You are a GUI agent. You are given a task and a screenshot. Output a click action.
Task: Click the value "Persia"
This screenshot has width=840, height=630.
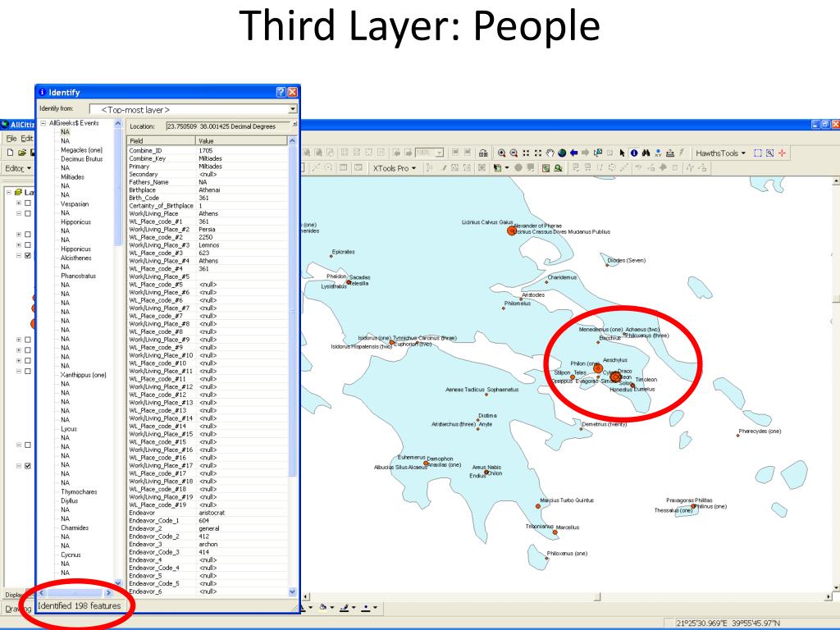pos(207,230)
